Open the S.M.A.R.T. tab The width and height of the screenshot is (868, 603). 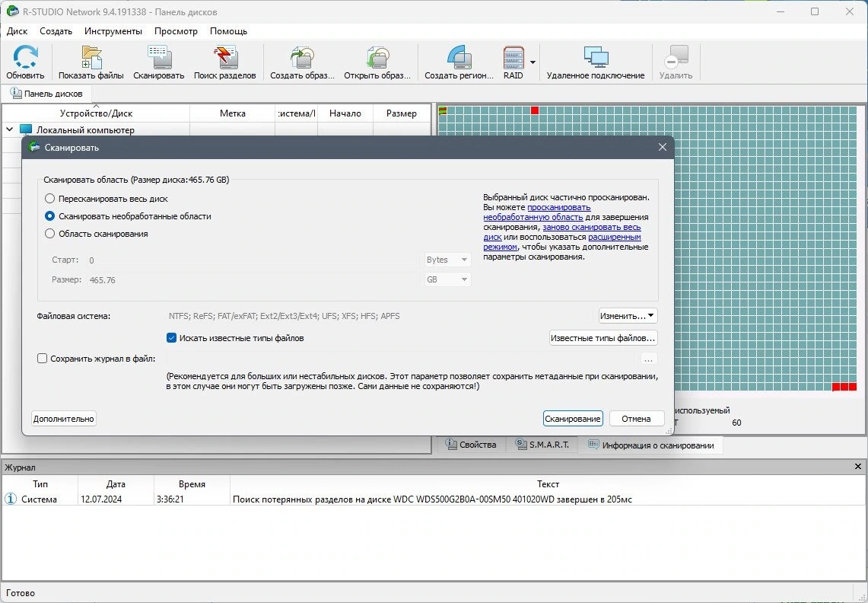tap(542, 445)
